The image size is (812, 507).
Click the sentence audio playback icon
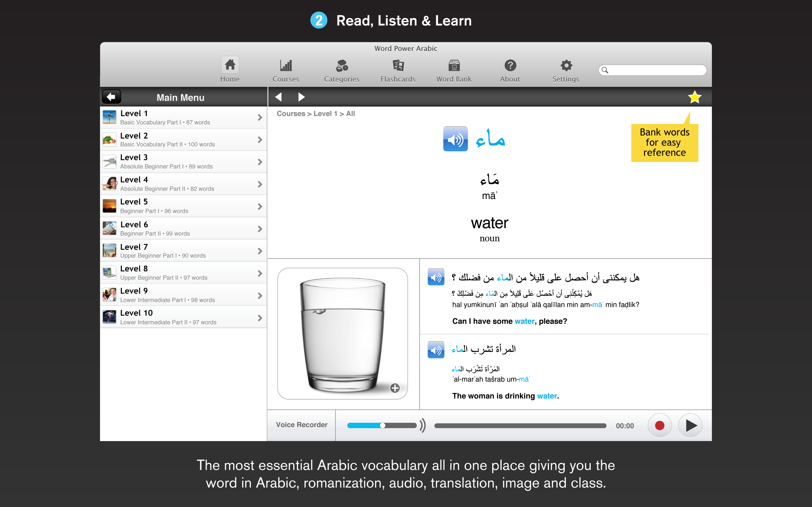(437, 276)
